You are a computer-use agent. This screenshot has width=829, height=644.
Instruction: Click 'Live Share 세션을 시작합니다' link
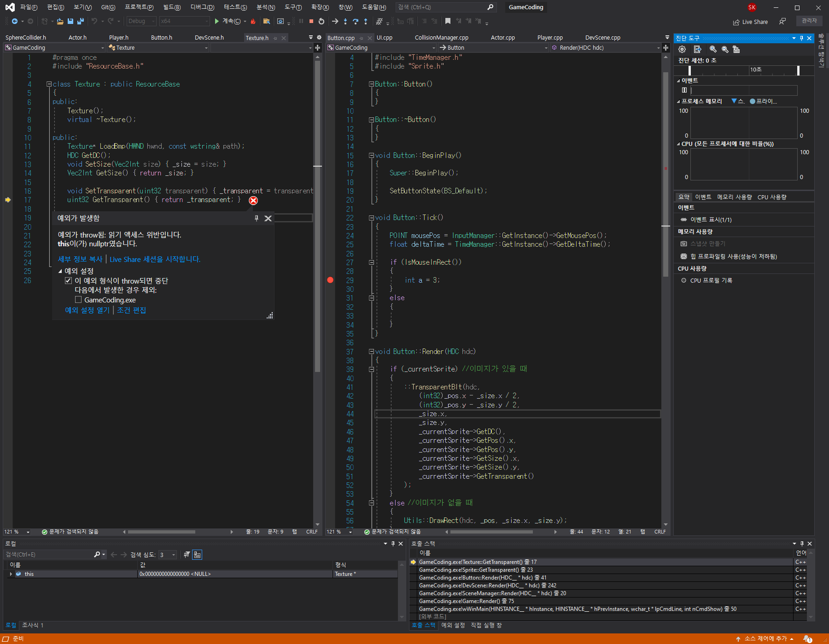pyautogui.click(x=155, y=259)
